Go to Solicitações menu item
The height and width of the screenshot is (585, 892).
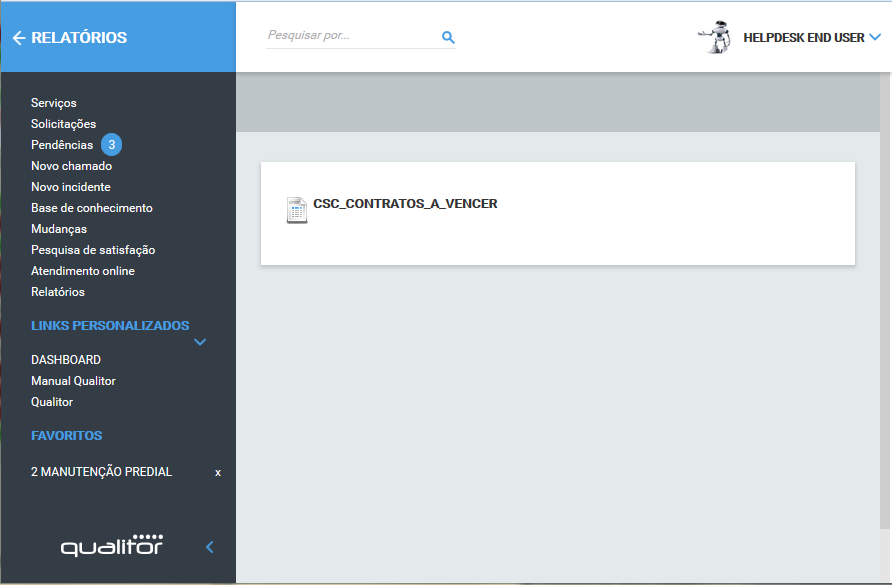click(x=63, y=124)
